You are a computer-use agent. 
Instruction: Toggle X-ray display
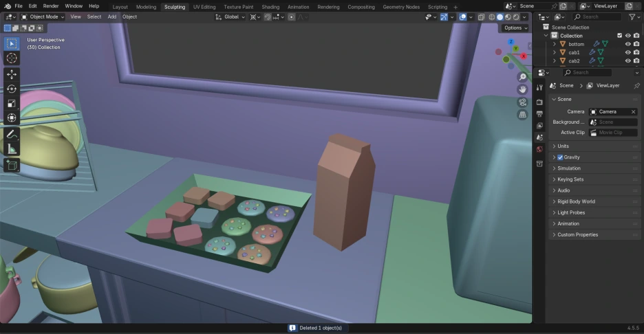481,16
